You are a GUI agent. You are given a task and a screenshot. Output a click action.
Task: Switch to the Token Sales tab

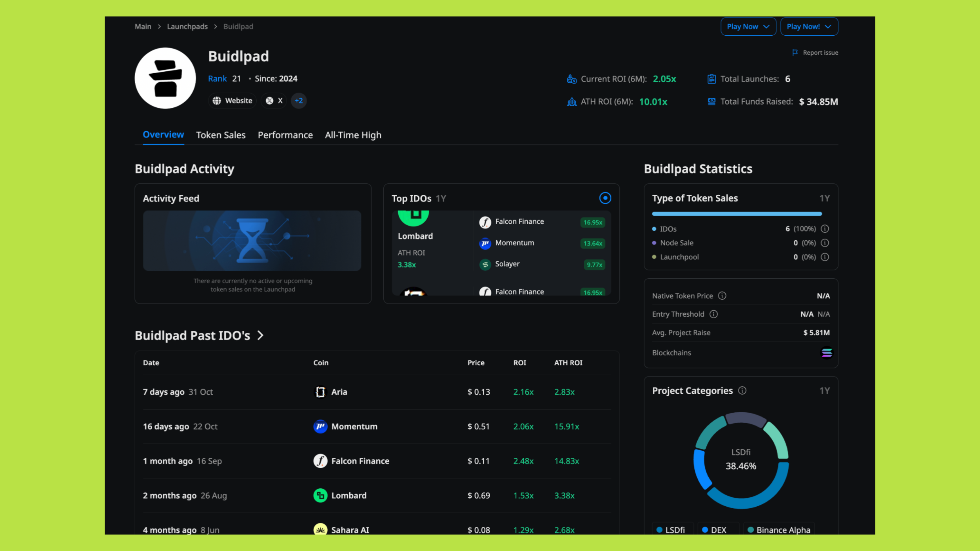click(221, 135)
